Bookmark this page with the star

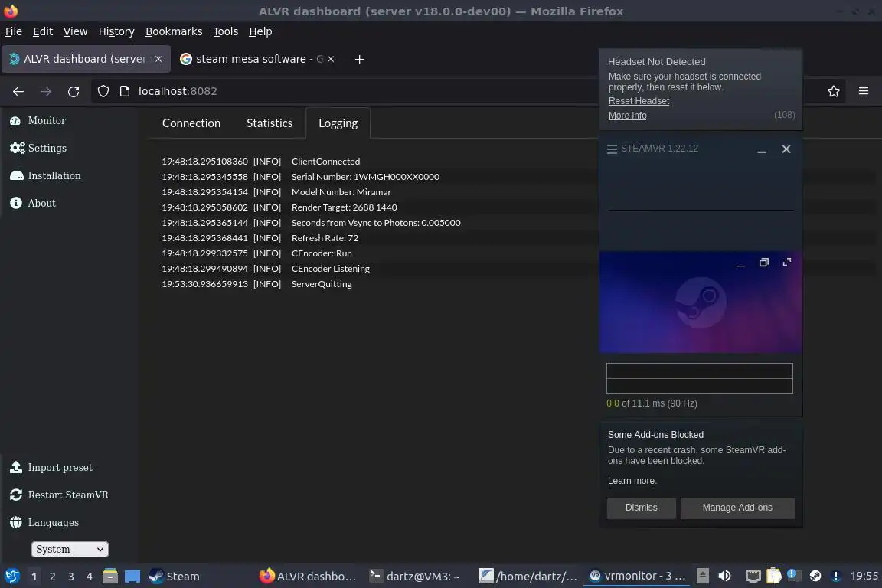click(x=834, y=91)
